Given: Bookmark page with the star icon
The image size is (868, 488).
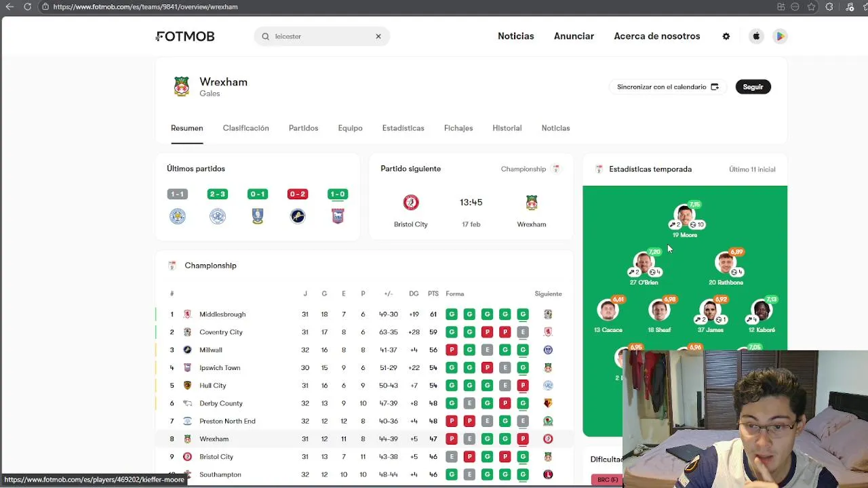Looking at the screenshot, I should click(x=811, y=7).
